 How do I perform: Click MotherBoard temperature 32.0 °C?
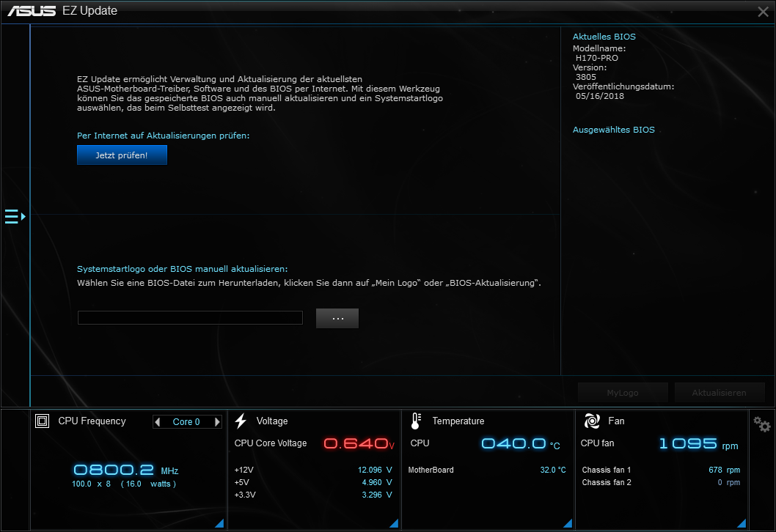[553, 470]
